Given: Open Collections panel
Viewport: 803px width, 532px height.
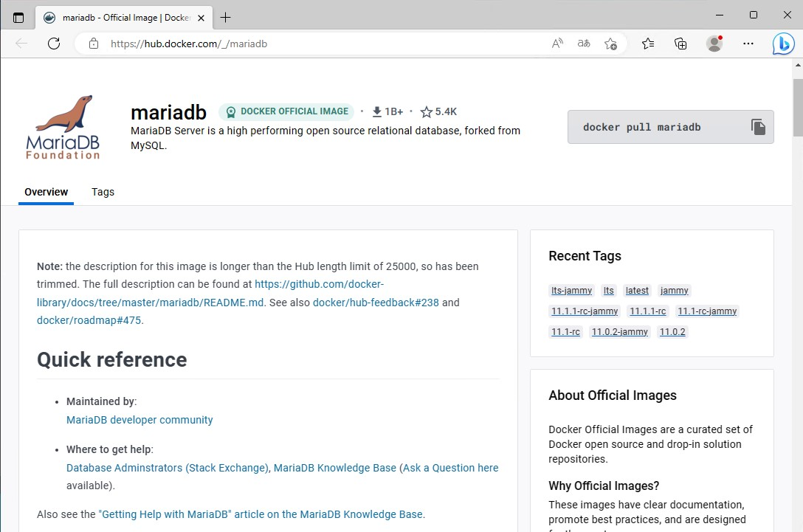Looking at the screenshot, I should pos(680,44).
